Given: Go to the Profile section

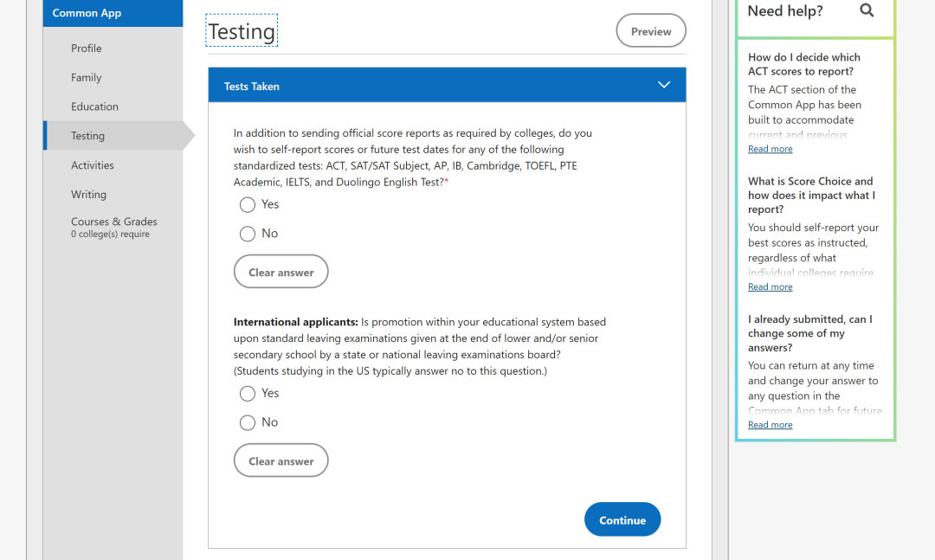Looking at the screenshot, I should coord(87,48).
